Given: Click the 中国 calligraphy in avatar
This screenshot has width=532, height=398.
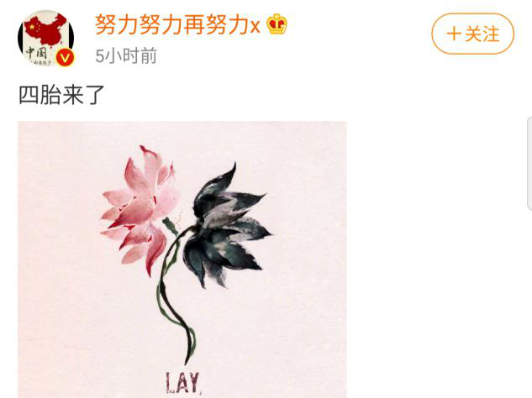Looking at the screenshot, I should [x=36, y=53].
